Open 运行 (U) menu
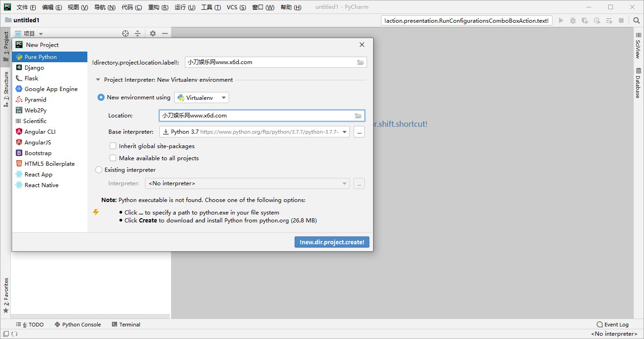Image resolution: width=644 pixels, height=339 pixels. [185, 7]
